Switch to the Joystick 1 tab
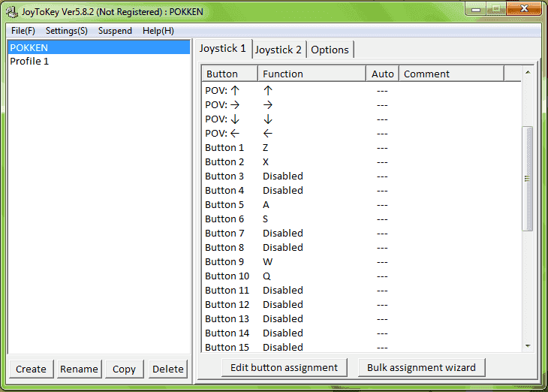Viewport: 548px width, 392px height. 223,48
